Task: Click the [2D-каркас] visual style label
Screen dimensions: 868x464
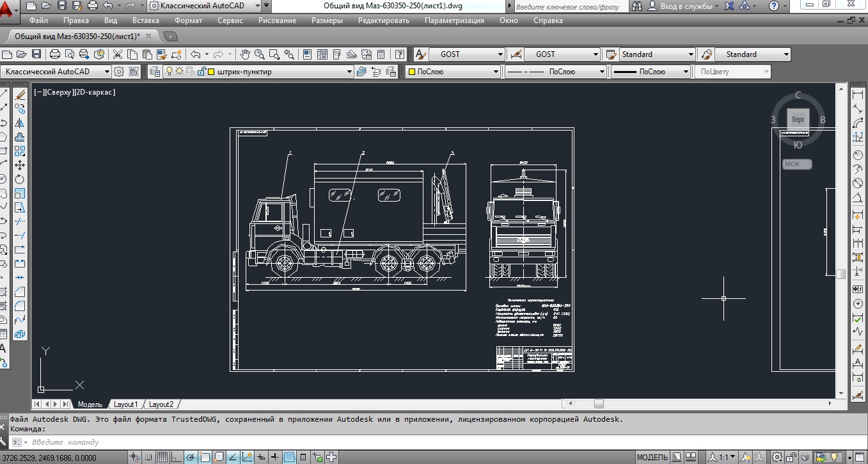Action: point(95,92)
